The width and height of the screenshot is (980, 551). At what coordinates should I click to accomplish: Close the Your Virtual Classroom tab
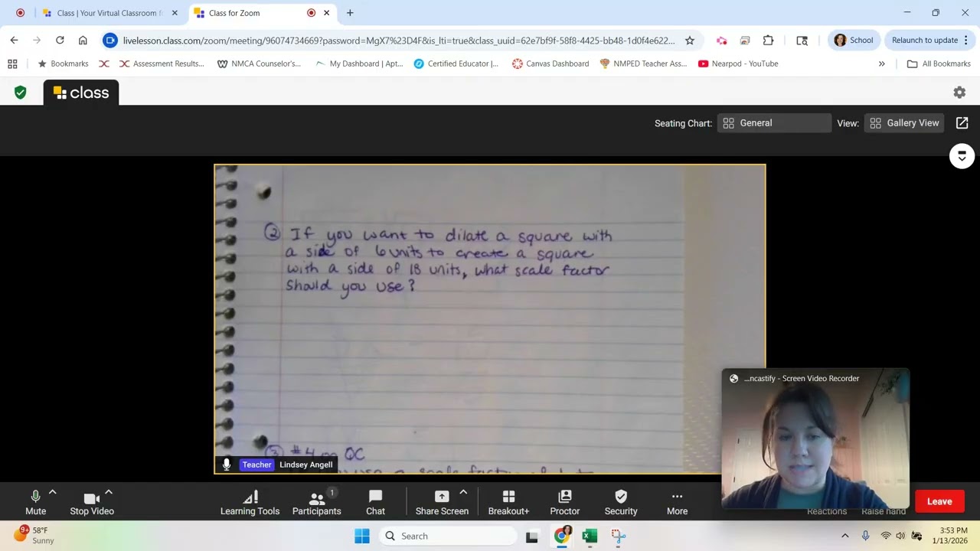175,13
